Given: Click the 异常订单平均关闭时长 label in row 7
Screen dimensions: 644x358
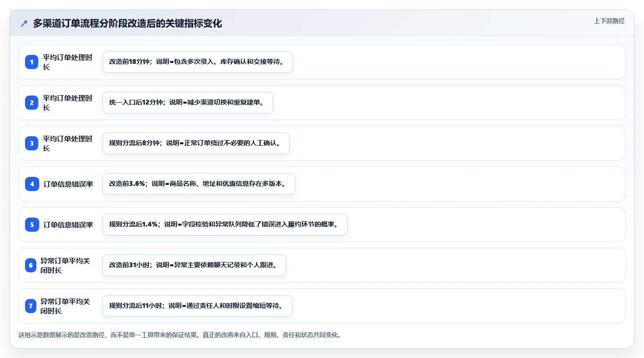Looking at the screenshot, I should (x=65, y=306).
